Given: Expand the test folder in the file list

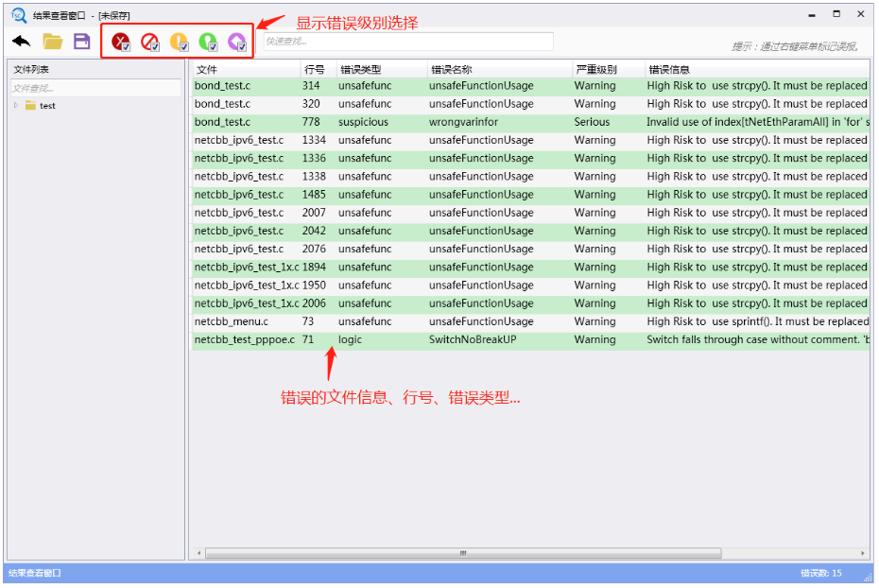Looking at the screenshot, I should pos(45,105).
